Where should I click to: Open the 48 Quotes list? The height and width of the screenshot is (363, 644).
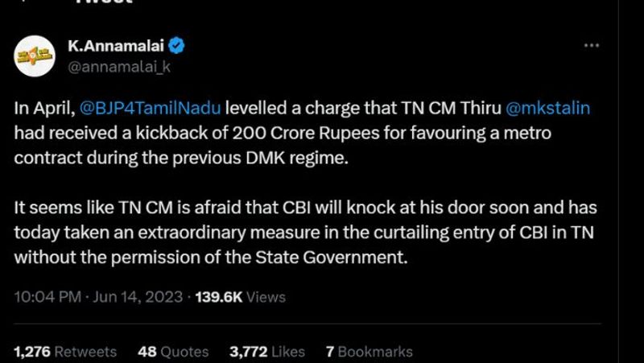tap(173, 352)
